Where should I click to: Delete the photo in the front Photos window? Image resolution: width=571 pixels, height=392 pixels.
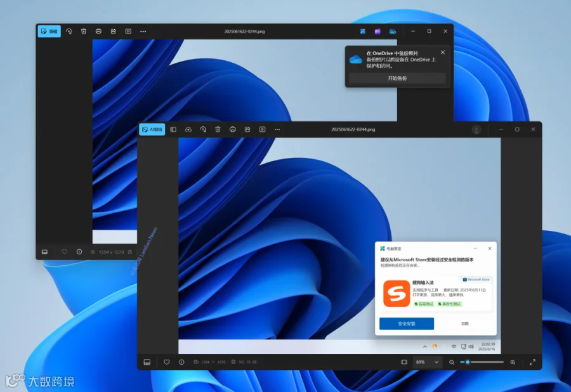click(218, 129)
